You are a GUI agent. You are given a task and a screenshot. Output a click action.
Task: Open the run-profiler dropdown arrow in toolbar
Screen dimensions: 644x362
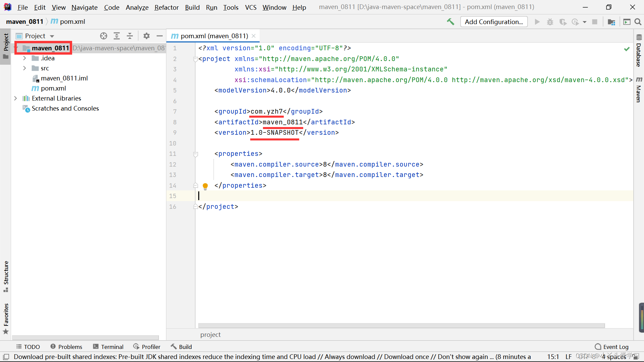pyautogui.click(x=585, y=22)
